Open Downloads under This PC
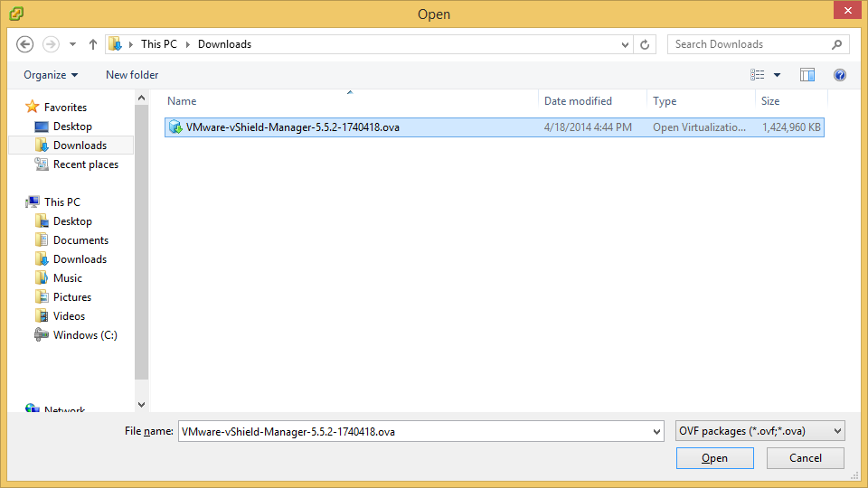This screenshot has height=488, width=868. point(80,259)
